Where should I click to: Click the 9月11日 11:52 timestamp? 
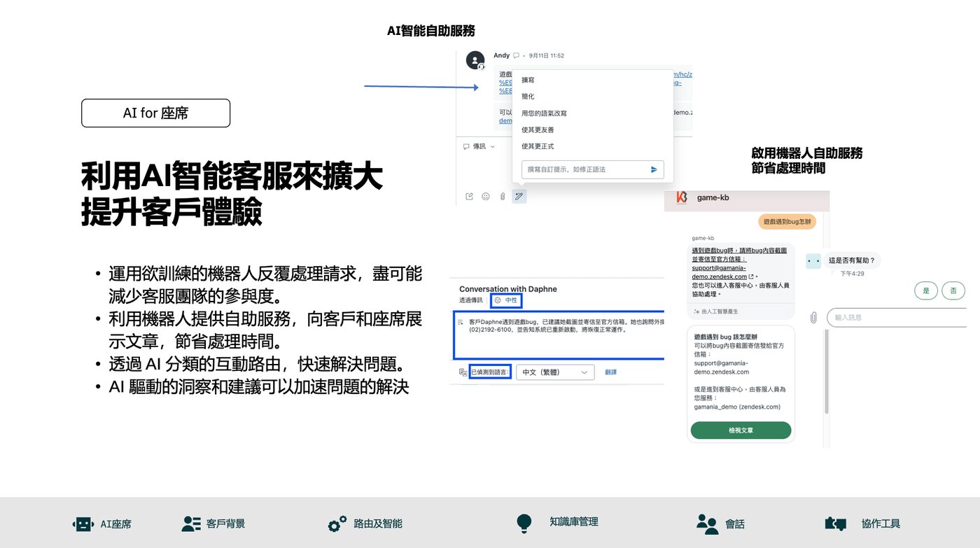coord(547,55)
